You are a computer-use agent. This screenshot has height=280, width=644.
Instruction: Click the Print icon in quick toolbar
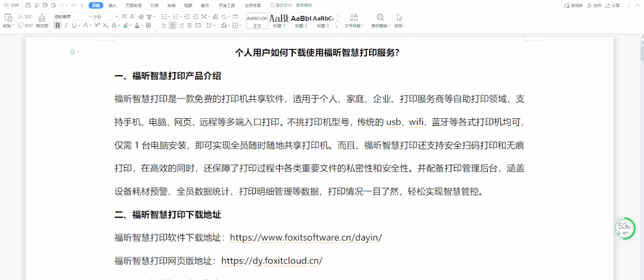coord(45,5)
